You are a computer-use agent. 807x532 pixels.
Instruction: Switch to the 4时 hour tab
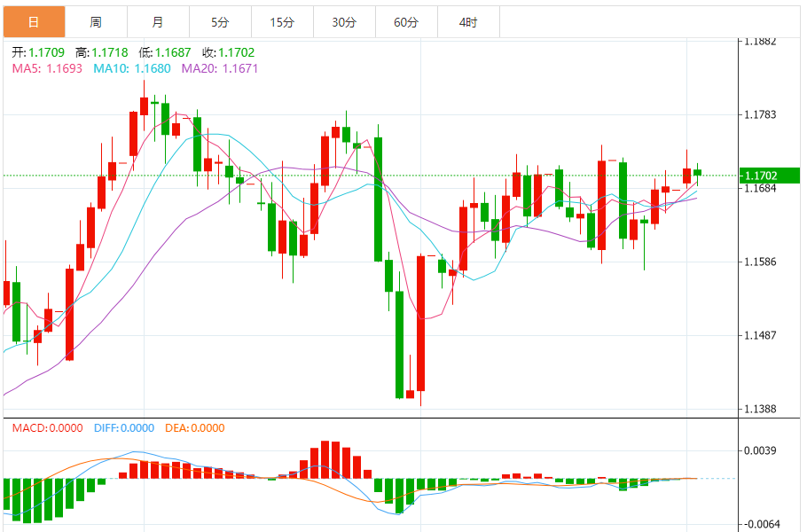(x=468, y=22)
